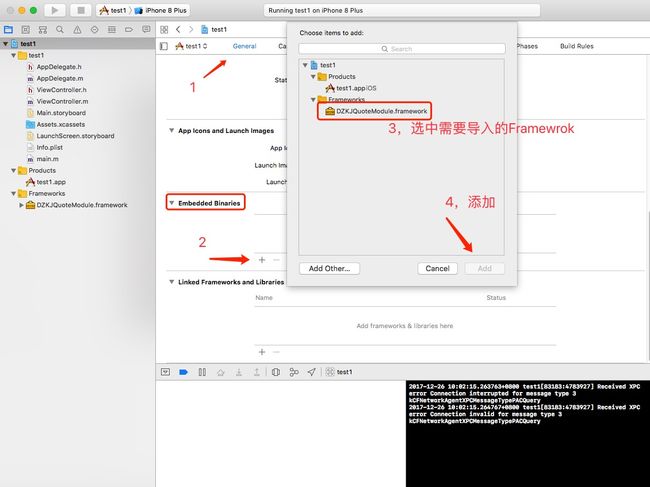Click the Stop button in toolbar
The height and width of the screenshot is (487, 650).
[x=80, y=10]
